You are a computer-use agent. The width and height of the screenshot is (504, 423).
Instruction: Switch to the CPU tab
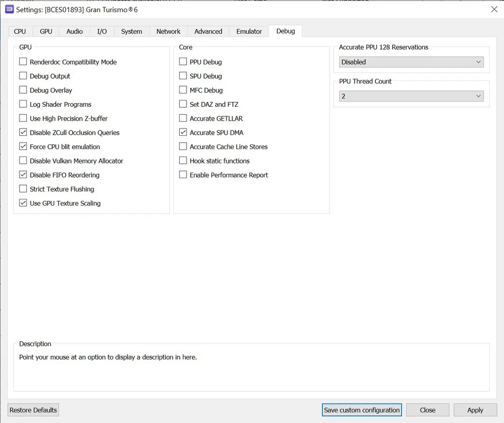(20, 32)
